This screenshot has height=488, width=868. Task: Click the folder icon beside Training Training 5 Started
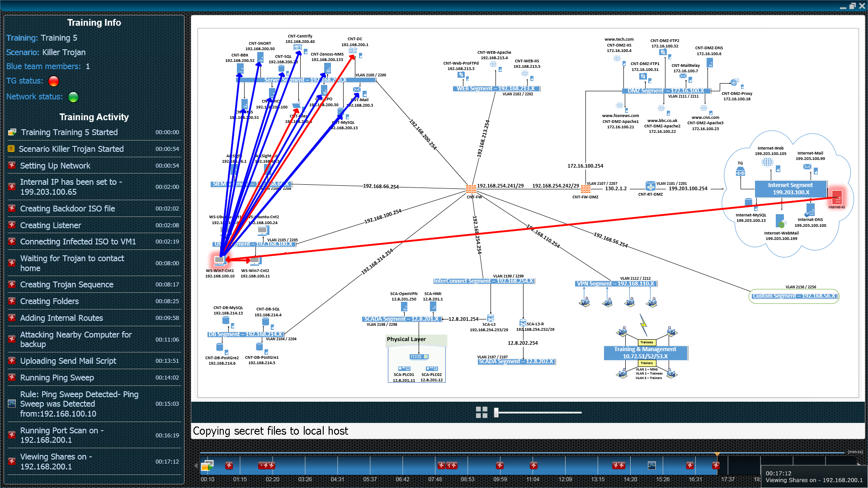[x=11, y=132]
